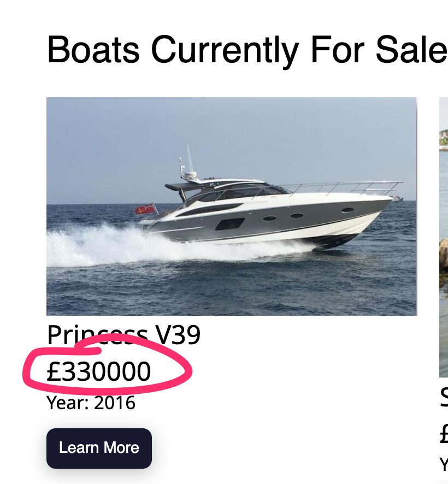Open the Princess V39 boat photo
Viewport: 448px width, 484px height.
231,206
